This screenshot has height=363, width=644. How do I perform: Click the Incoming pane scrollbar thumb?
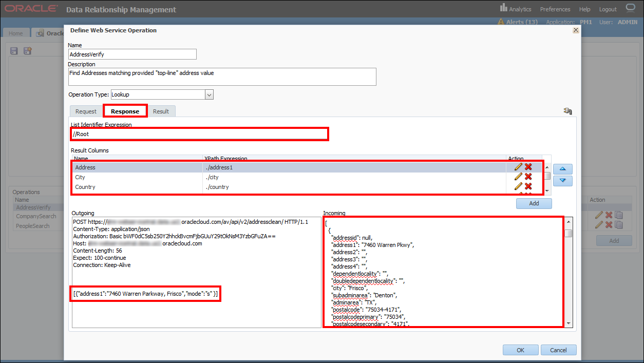pos(569,234)
